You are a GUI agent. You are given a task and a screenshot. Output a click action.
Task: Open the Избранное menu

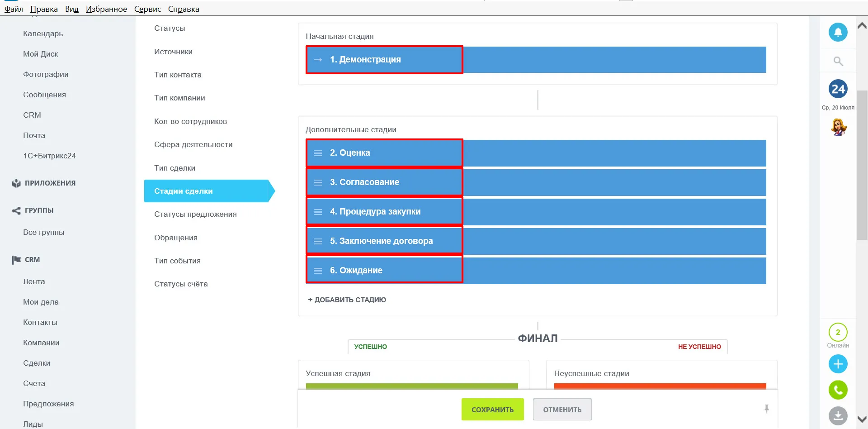pos(106,9)
